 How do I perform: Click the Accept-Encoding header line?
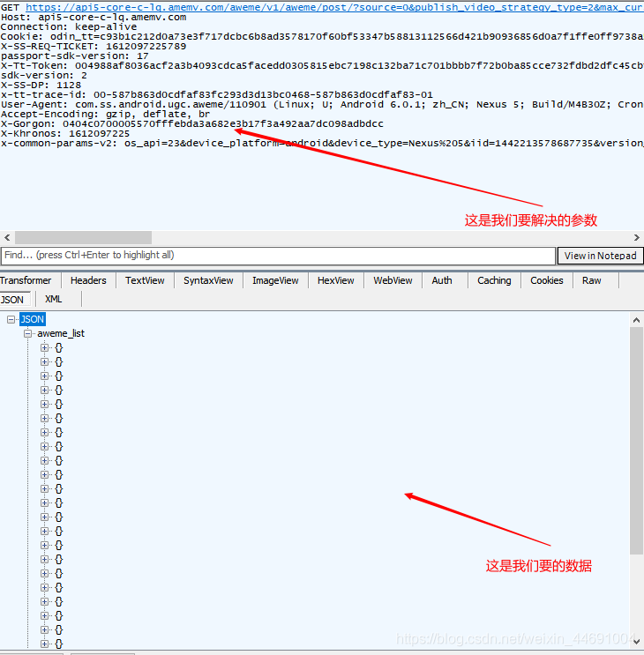pyautogui.click(x=105, y=115)
